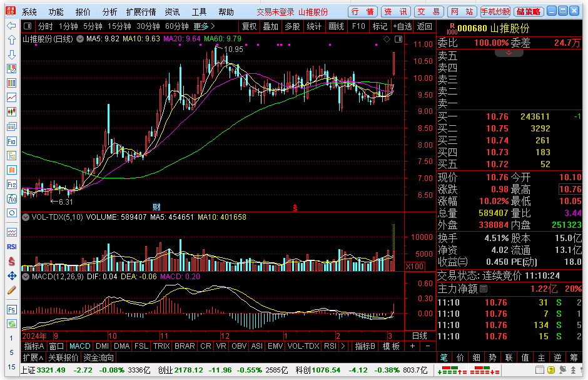
Task: Open the 分析 menu
Action: click(x=109, y=12)
